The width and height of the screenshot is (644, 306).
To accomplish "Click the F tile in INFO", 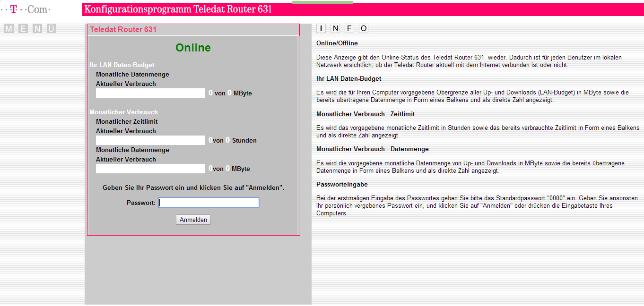I will coord(349,28).
